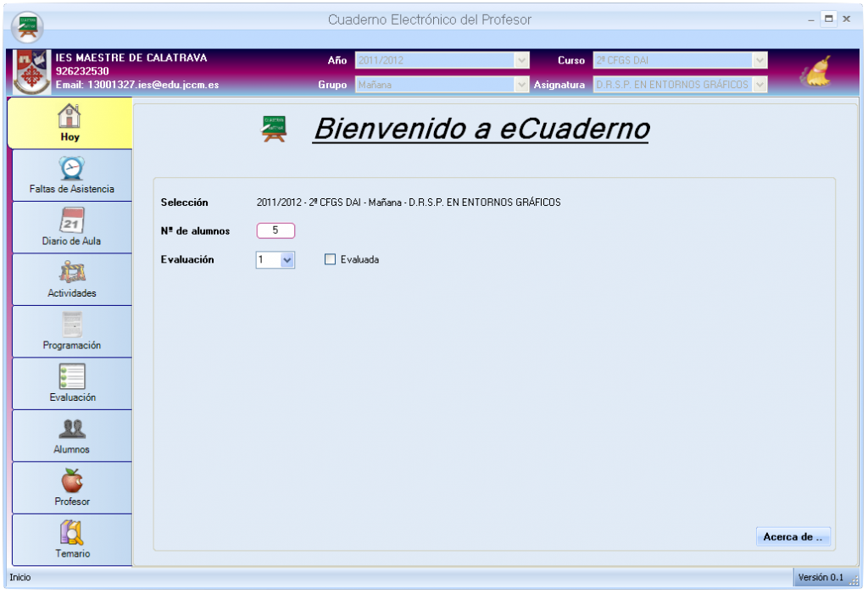Open Alumnos people icon
The image size is (868, 594).
[x=72, y=429]
